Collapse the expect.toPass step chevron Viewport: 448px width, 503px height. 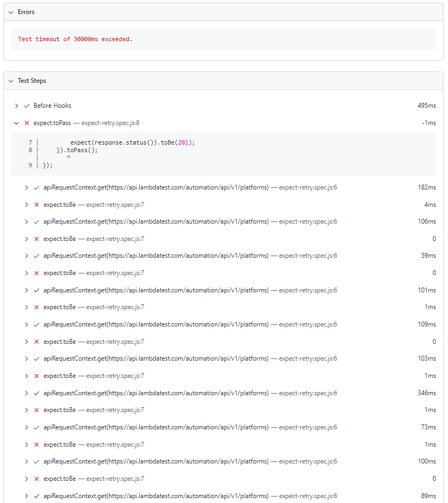click(16, 123)
